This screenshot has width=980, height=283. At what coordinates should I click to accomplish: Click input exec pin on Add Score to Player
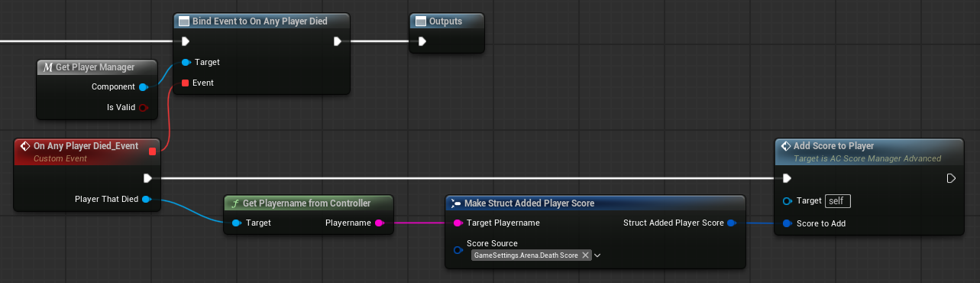pyautogui.click(x=788, y=178)
